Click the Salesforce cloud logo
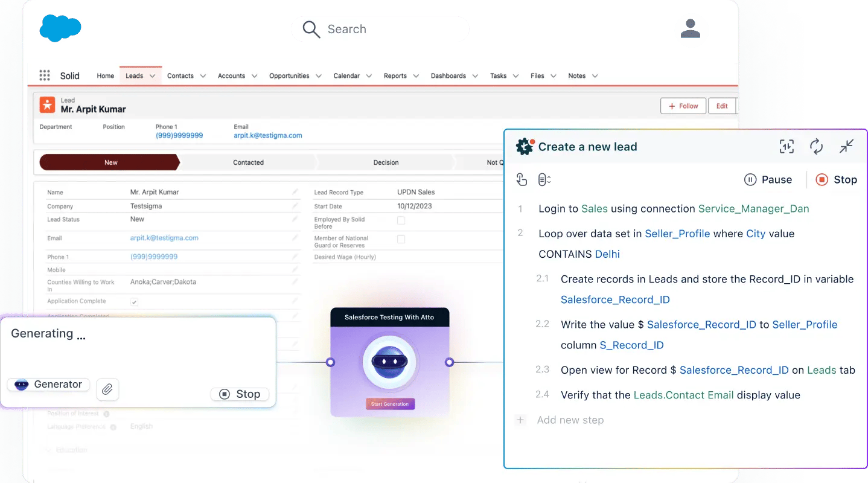This screenshot has width=868, height=483. 60,28
